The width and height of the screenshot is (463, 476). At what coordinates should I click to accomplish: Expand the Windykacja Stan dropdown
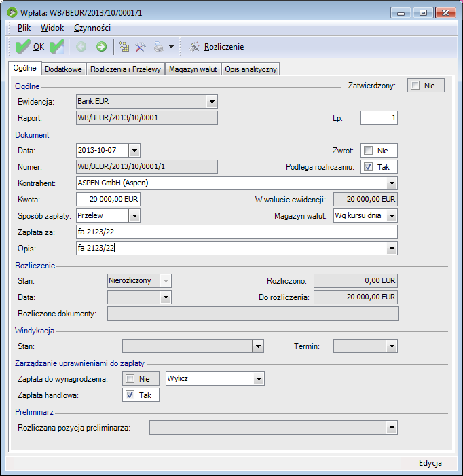point(258,346)
